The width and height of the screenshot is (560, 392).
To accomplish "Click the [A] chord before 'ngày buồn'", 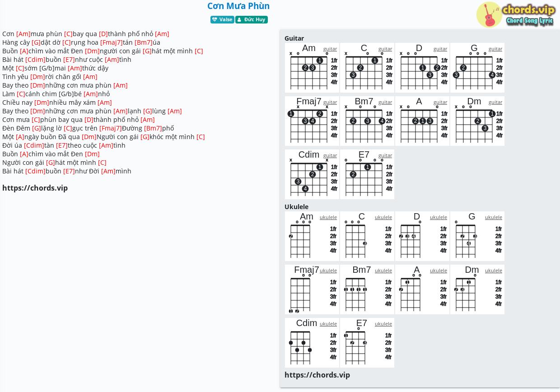I will click(x=20, y=137).
